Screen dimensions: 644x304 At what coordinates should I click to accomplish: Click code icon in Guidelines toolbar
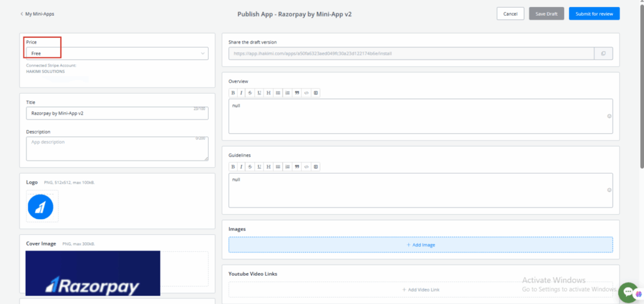[x=306, y=167]
